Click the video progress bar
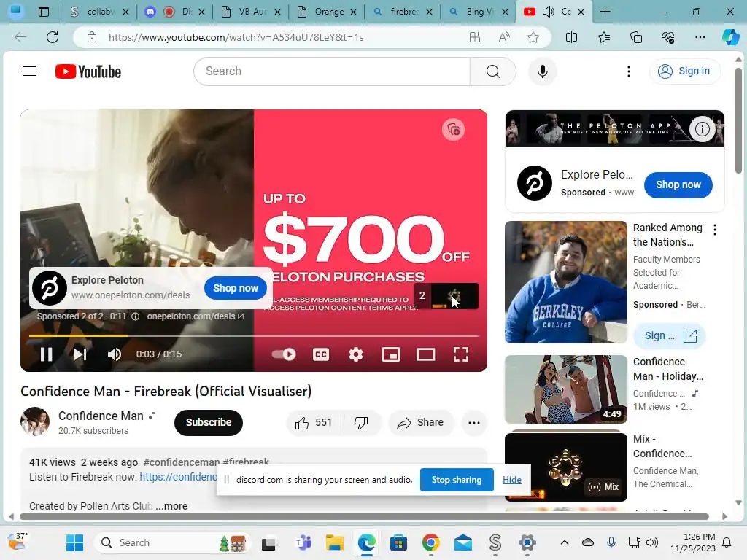This screenshot has width=747, height=560. click(253, 335)
